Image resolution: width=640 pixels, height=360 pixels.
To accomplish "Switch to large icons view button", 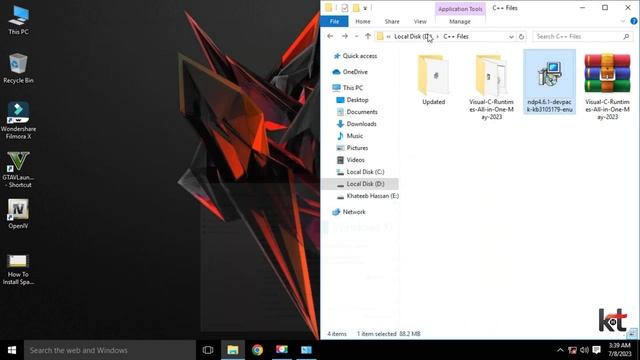I will pos(633,334).
